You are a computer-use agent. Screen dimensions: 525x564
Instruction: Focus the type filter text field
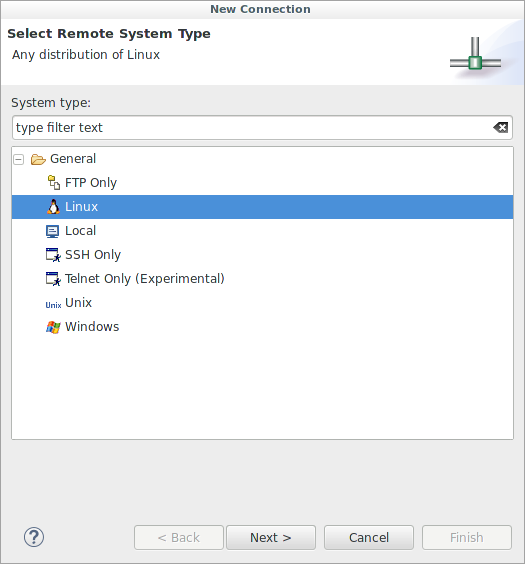[252, 127]
